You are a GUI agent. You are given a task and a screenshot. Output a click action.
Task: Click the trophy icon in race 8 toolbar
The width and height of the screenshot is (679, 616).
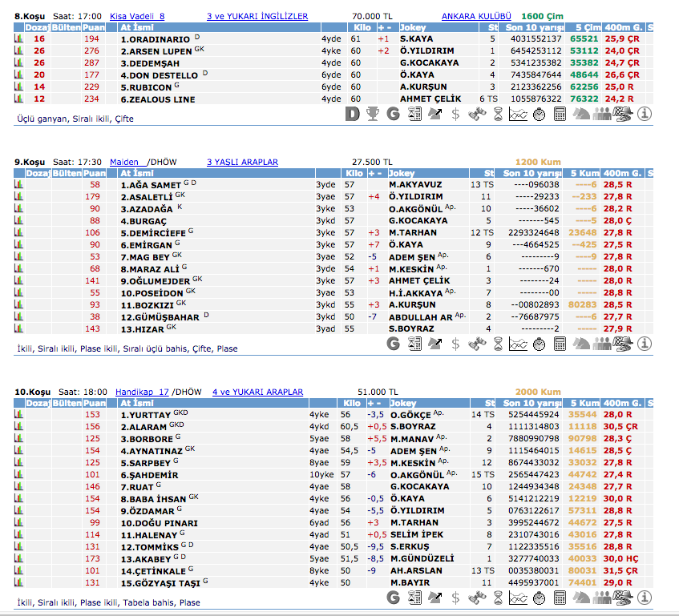coord(373,115)
